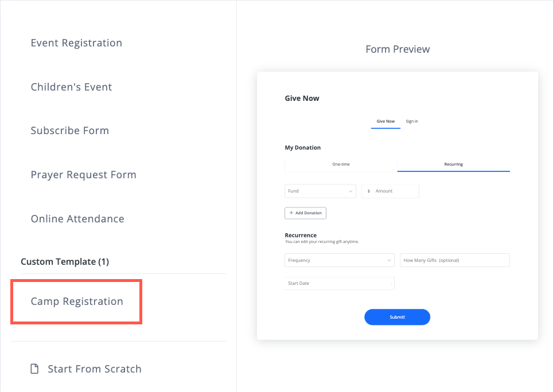Click the plus icon on Add Donation
Viewport: 553px width, 392px height.
[291, 213]
